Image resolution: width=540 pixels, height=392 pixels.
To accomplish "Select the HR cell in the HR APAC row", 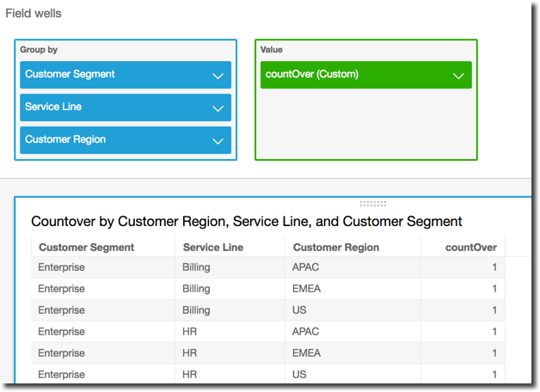I will (x=190, y=332).
